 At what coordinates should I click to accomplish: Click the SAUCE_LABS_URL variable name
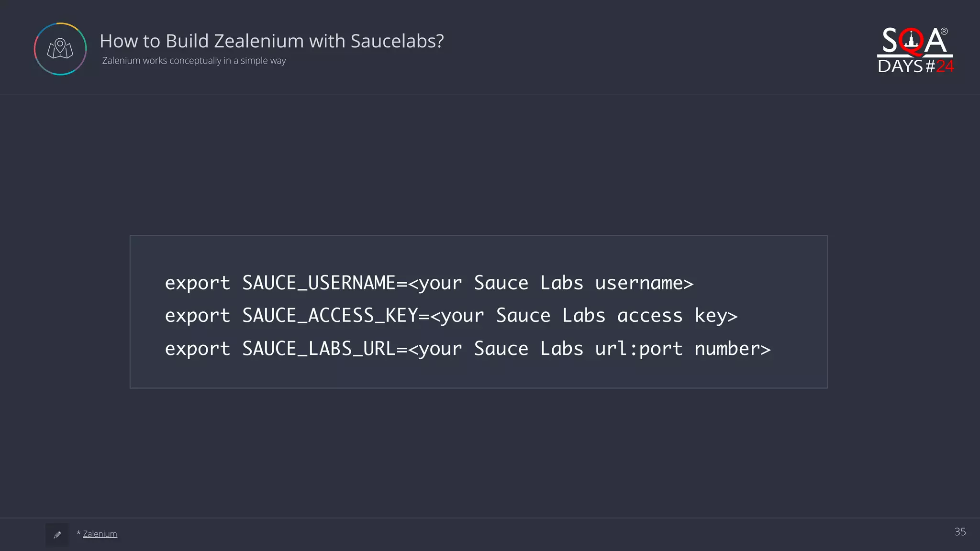[x=319, y=349]
